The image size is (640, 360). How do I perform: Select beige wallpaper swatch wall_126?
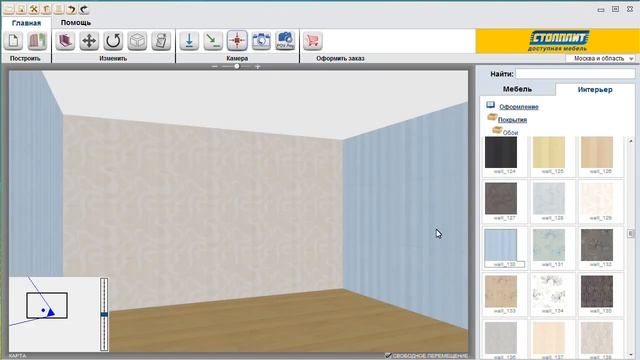pos(597,152)
